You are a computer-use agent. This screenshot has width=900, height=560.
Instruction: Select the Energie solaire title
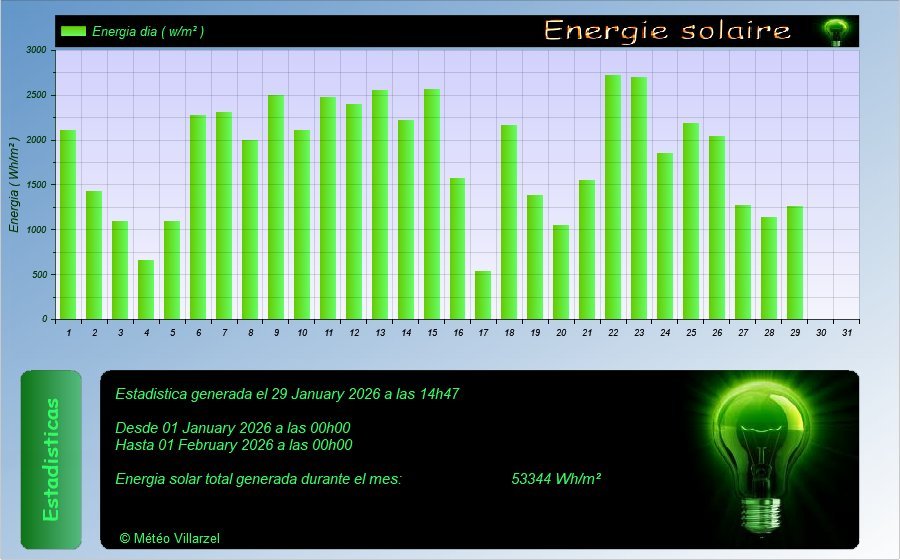click(x=667, y=31)
